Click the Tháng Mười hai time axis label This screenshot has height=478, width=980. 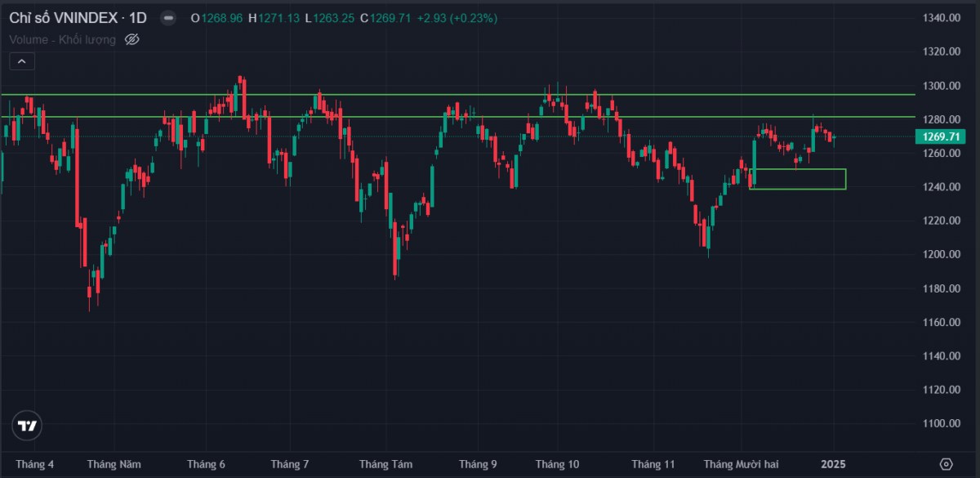(742, 464)
